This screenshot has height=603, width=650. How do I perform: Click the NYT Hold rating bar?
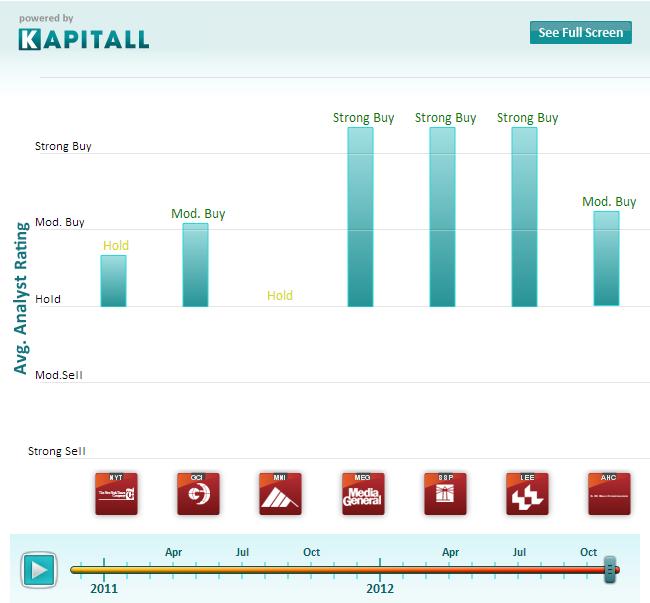tap(114, 280)
